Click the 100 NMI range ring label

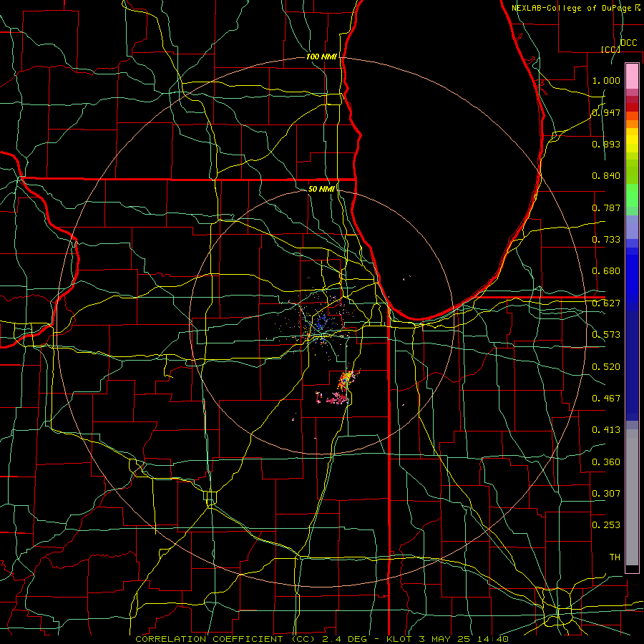(321, 57)
